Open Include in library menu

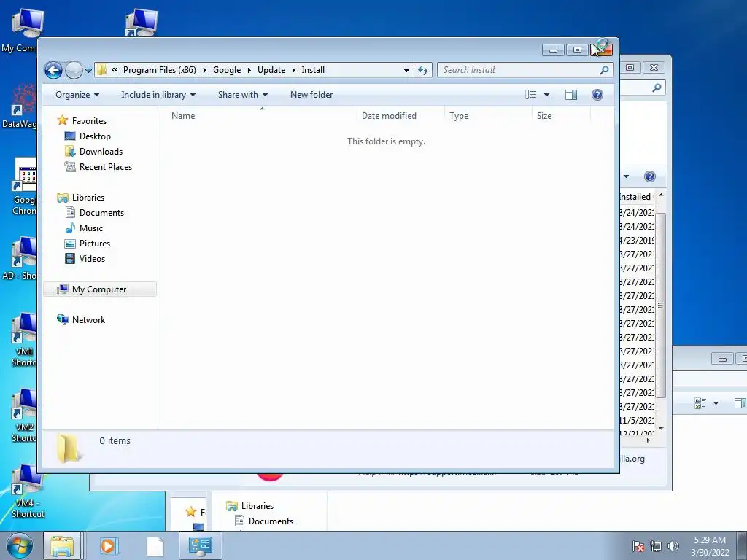coord(158,95)
